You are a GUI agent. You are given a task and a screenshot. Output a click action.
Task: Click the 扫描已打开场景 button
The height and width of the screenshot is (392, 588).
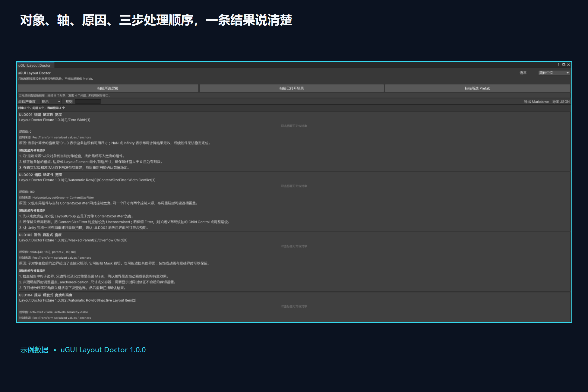point(292,88)
